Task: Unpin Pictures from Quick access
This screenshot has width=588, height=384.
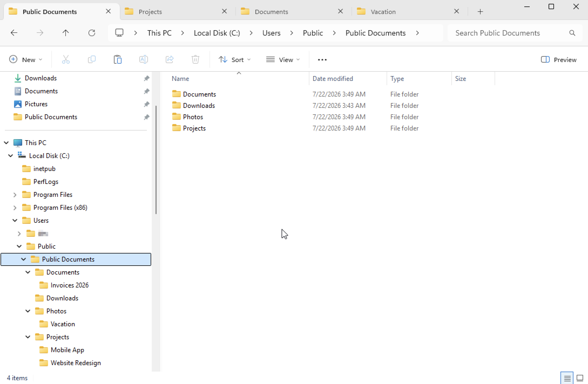Action: [x=147, y=104]
